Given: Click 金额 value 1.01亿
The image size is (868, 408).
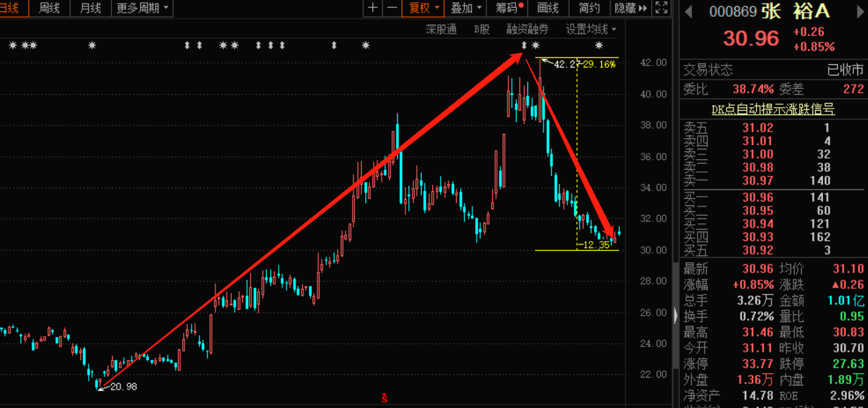Looking at the screenshot, I should click(x=845, y=300).
